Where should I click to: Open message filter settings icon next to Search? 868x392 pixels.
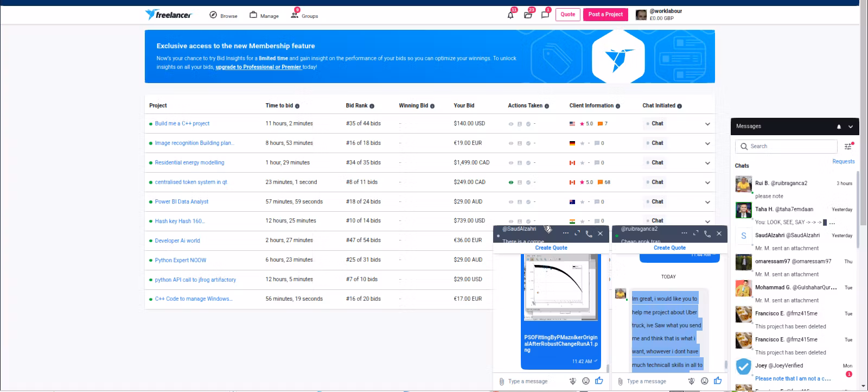(x=848, y=146)
